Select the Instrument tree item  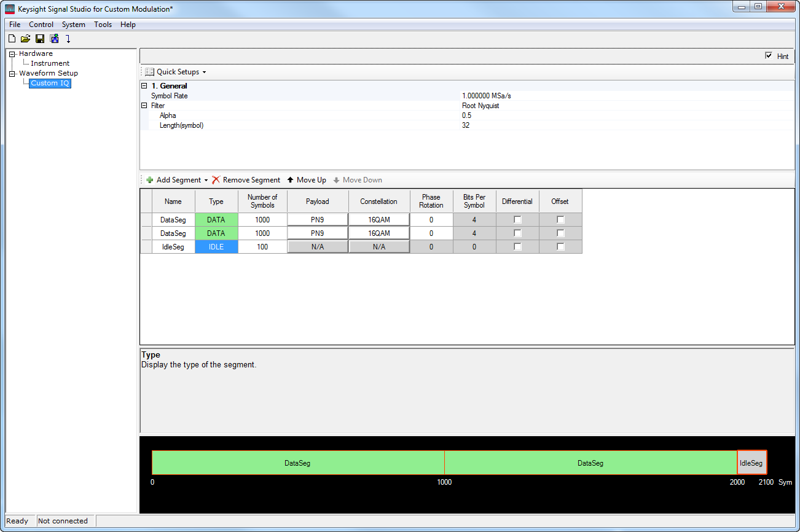(x=50, y=63)
